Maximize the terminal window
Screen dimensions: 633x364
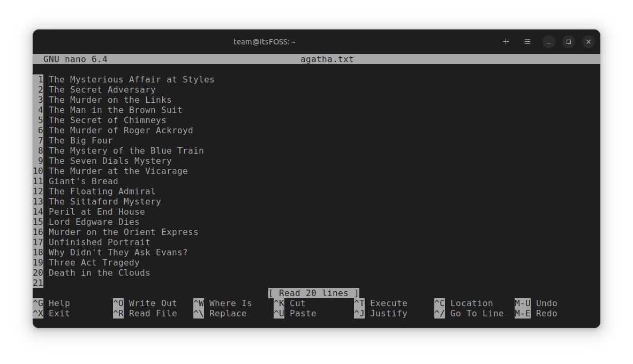(x=568, y=42)
